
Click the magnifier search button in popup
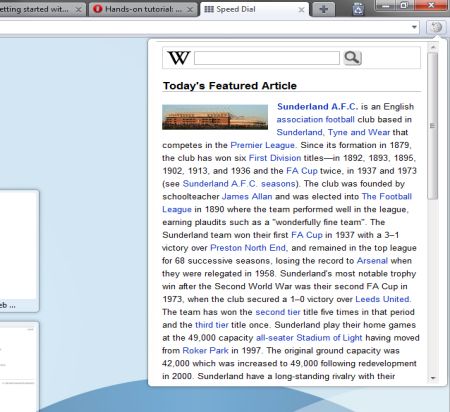coord(352,58)
